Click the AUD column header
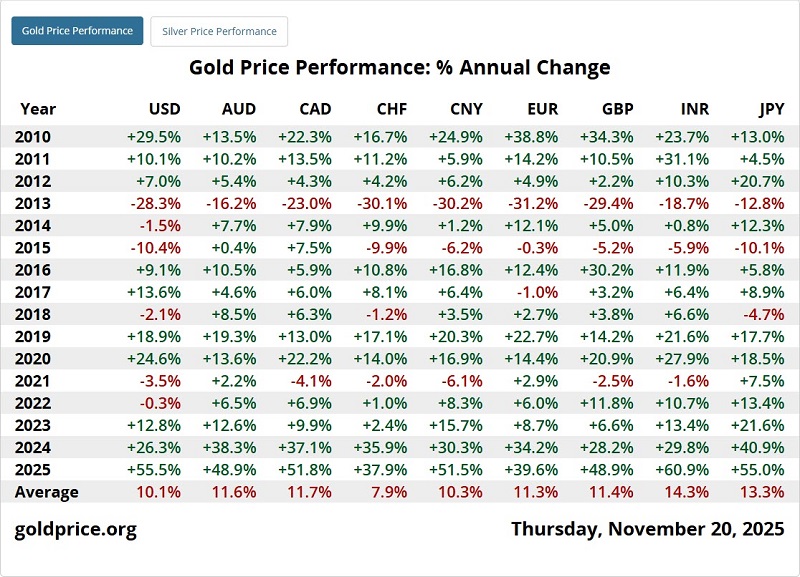This screenshot has height=577, width=800. pos(239,109)
